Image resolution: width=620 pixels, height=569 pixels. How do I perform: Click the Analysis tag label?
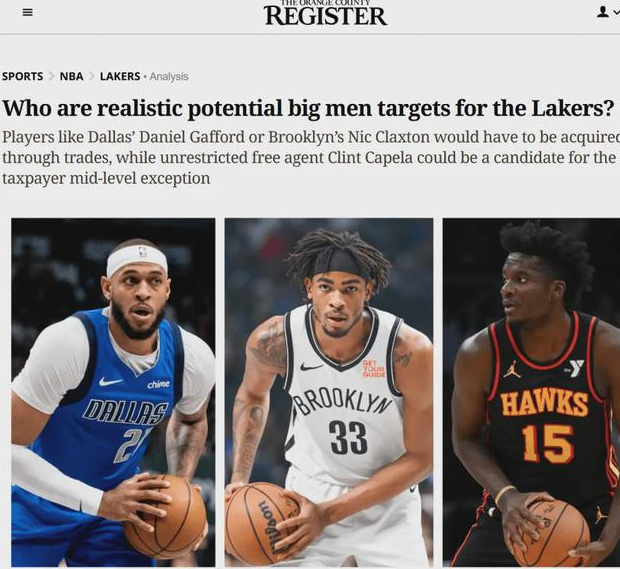click(169, 77)
